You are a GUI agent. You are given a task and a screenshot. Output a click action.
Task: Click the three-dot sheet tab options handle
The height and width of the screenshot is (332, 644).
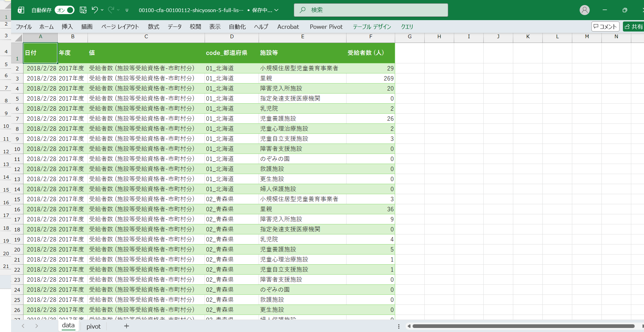[x=398, y=326]
